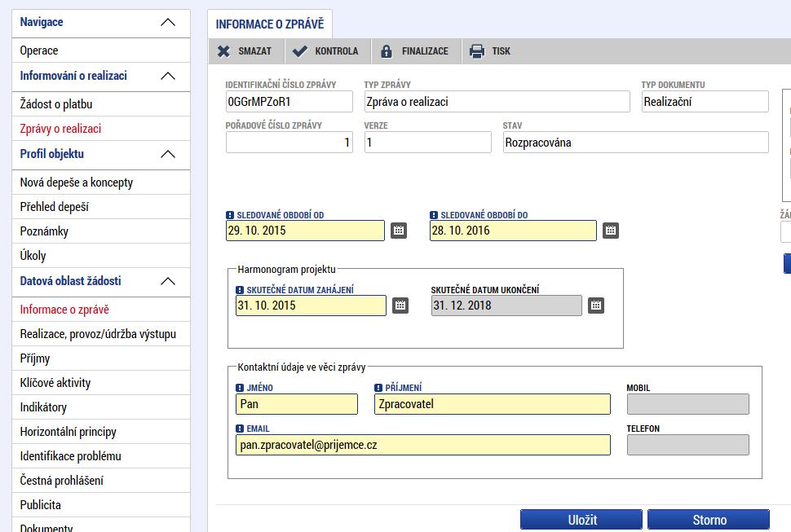Click the Telefon input field

tap(688, 445)
